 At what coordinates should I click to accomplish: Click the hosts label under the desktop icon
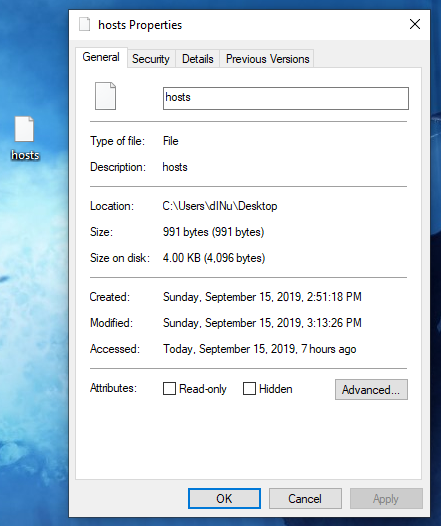point(25,155)
